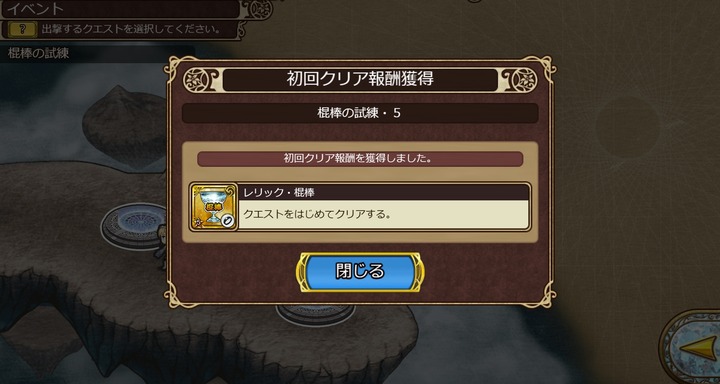Click the floating rock in the background
Screen dimensions: 720x384
click(x=125, y=125)
